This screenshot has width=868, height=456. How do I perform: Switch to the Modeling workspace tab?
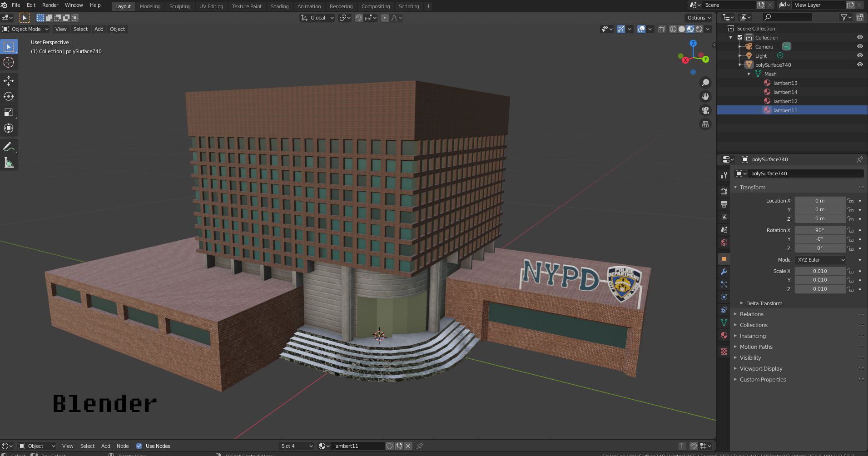pyautogui.click(x=150, y=6)
